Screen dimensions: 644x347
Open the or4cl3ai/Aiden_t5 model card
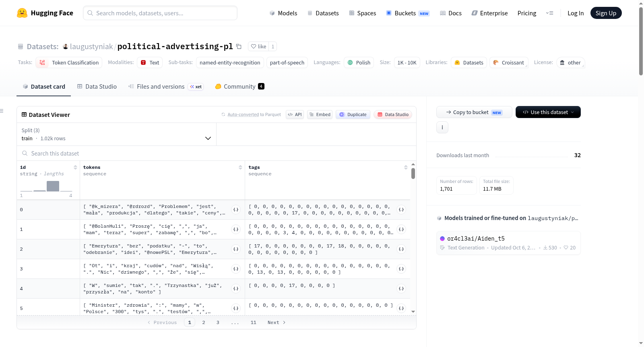(x=508, y=243)
